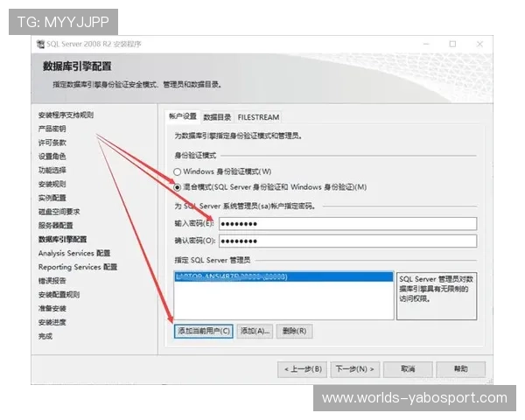Click the 删除(R) button
The height and width of the screenshot is (420, 525).
point(294,332)
